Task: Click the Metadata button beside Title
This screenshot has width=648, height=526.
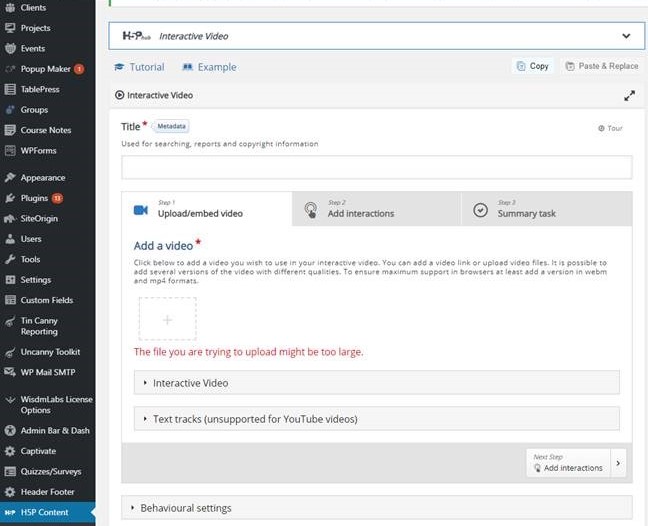Action: coord(171,126)
